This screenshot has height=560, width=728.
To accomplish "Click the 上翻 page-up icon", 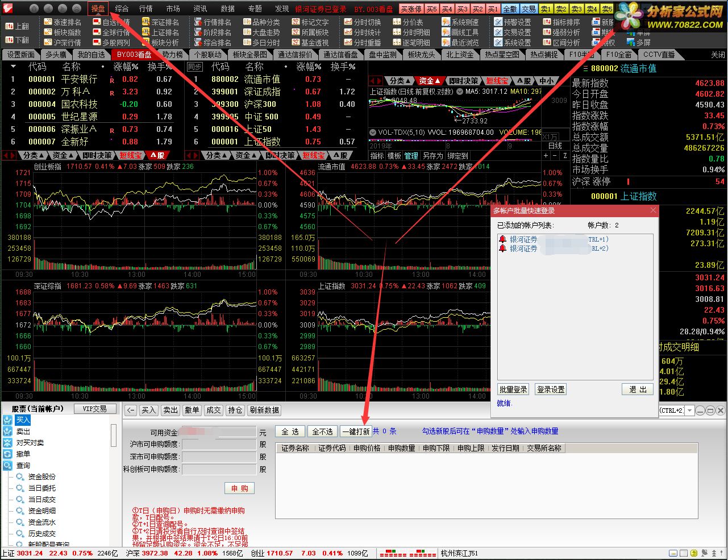I will (17, 27).
